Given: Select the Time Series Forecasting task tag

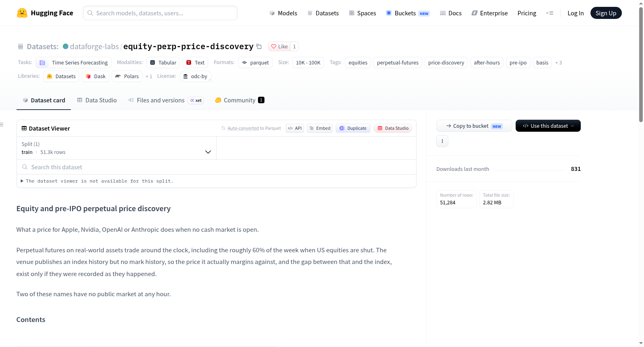Looking at the screenshot, I should click(x=74, y=62).
